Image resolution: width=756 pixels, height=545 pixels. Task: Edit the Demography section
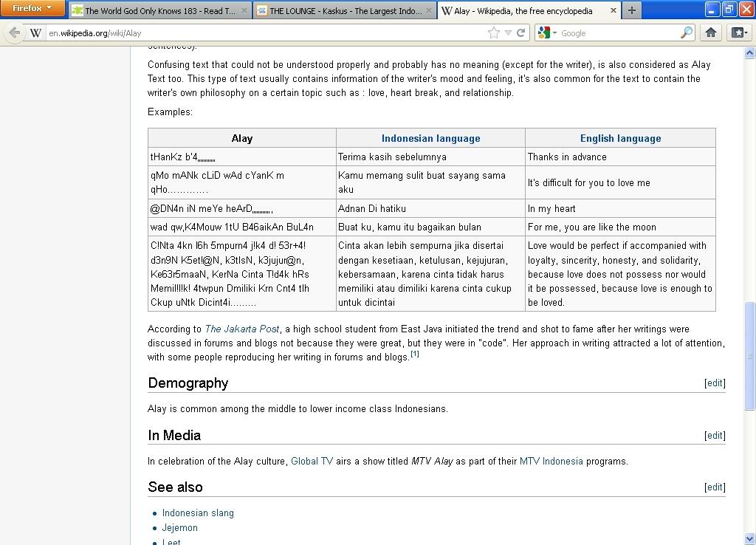pyautogui.click(x=715, y=383)
